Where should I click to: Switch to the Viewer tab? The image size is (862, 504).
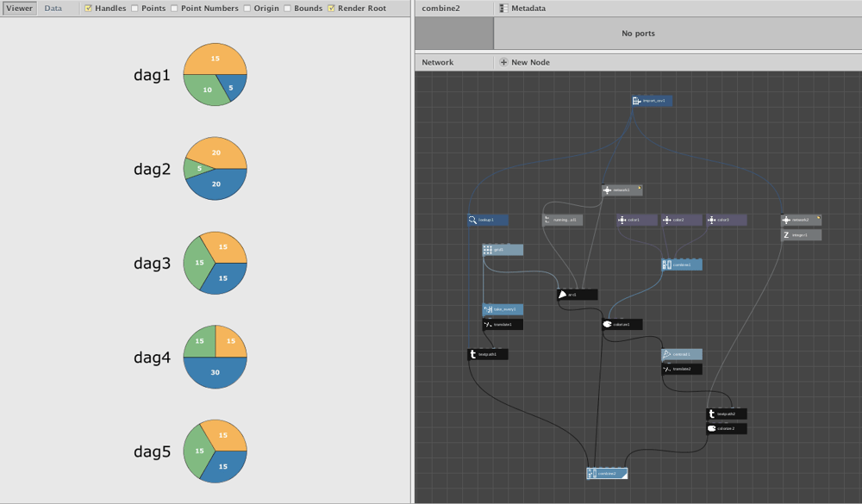(19, 9)
